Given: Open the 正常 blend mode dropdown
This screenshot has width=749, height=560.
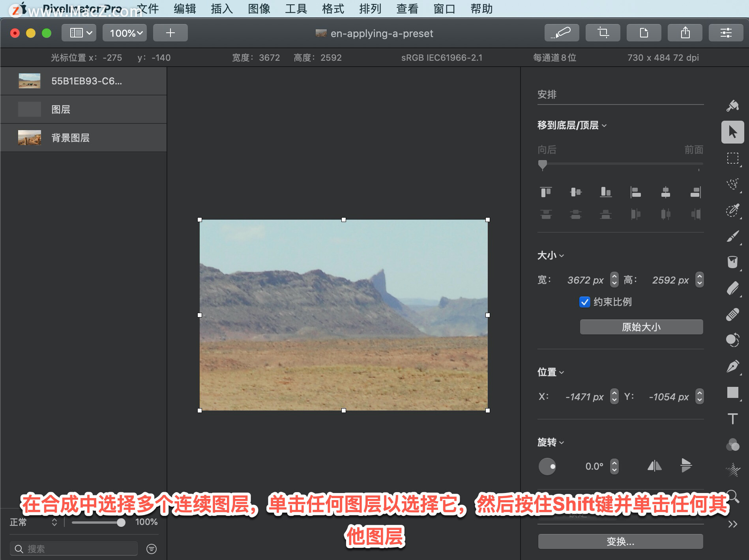Looking at the screenshot, I should click(34, 522).
